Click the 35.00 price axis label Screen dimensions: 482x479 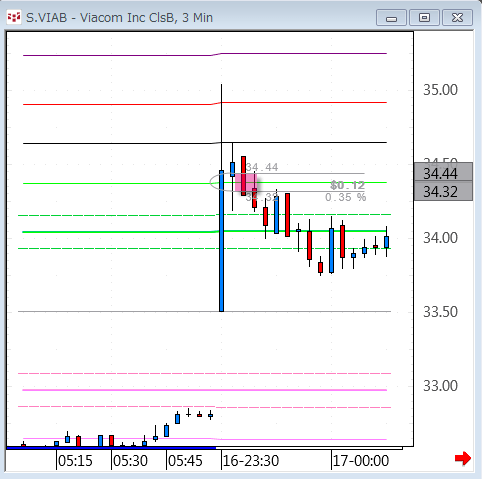click(x=440, y=90)
